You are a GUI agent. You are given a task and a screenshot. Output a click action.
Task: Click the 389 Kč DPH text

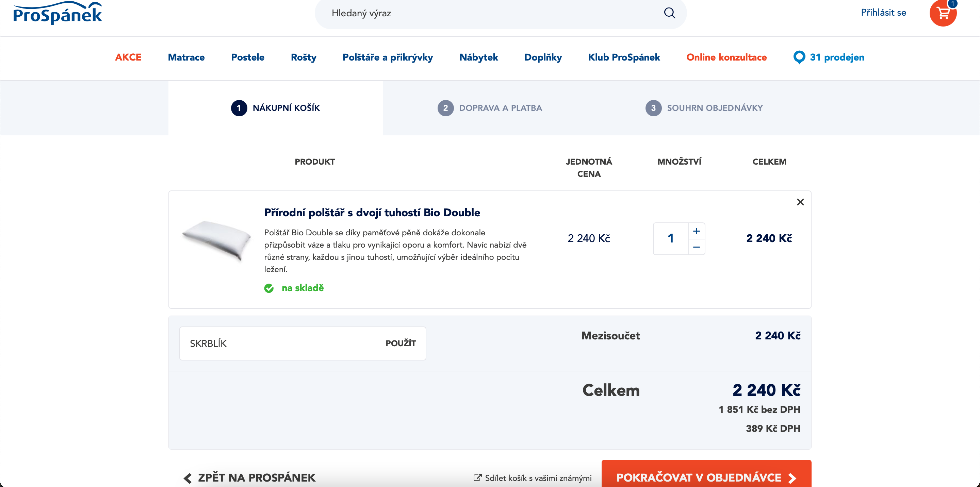(x=773, y=429)
